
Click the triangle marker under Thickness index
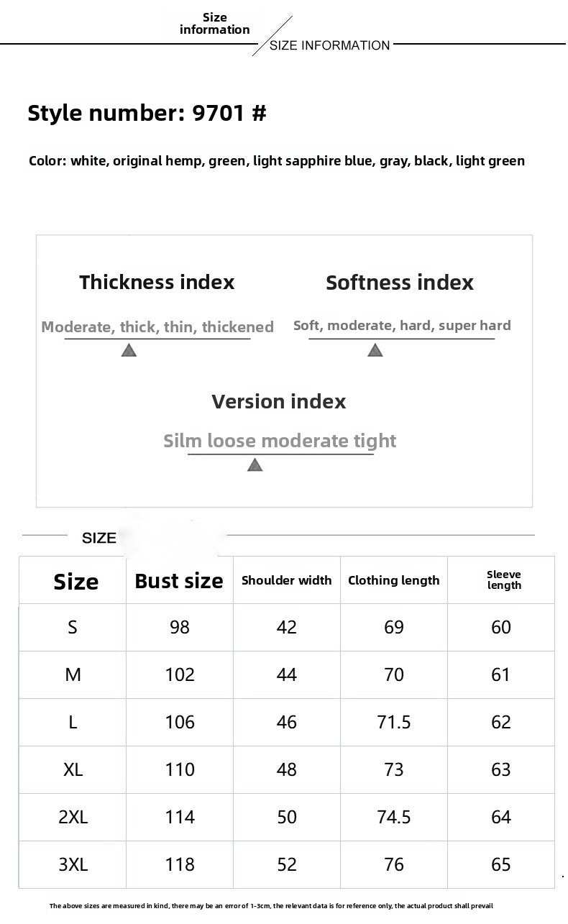[x=129, y=350]
